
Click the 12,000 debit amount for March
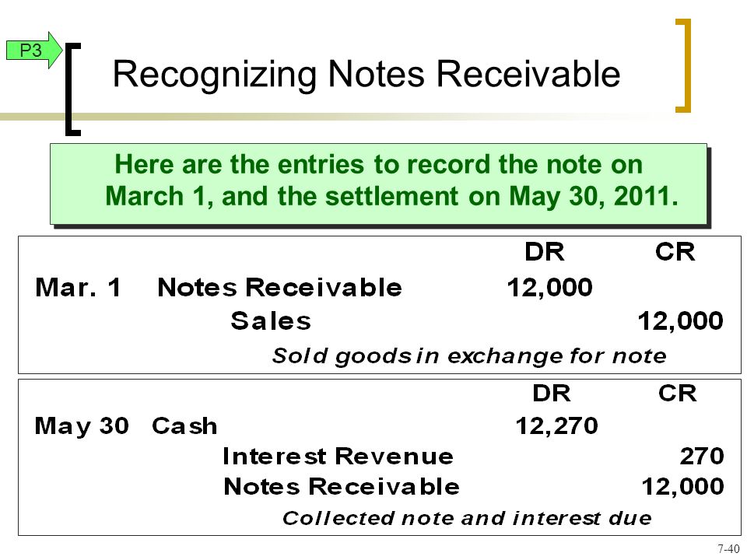pyautogui.click(x=550, y=288)
